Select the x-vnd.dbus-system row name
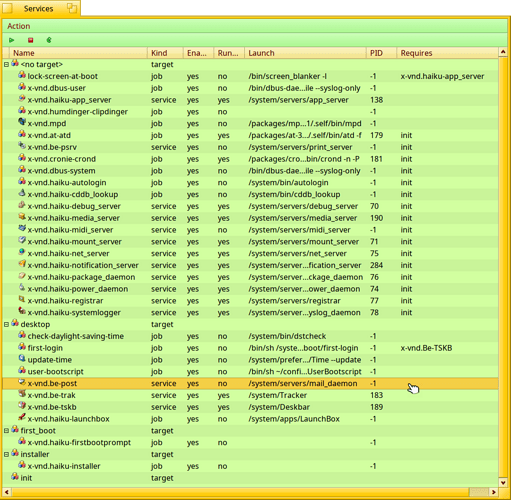This screenshot has height=500, width=511. coord(61,171)
